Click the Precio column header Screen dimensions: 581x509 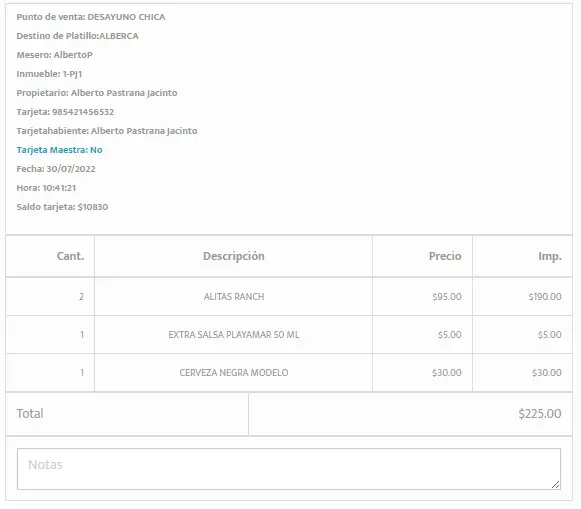click(445, 256)
